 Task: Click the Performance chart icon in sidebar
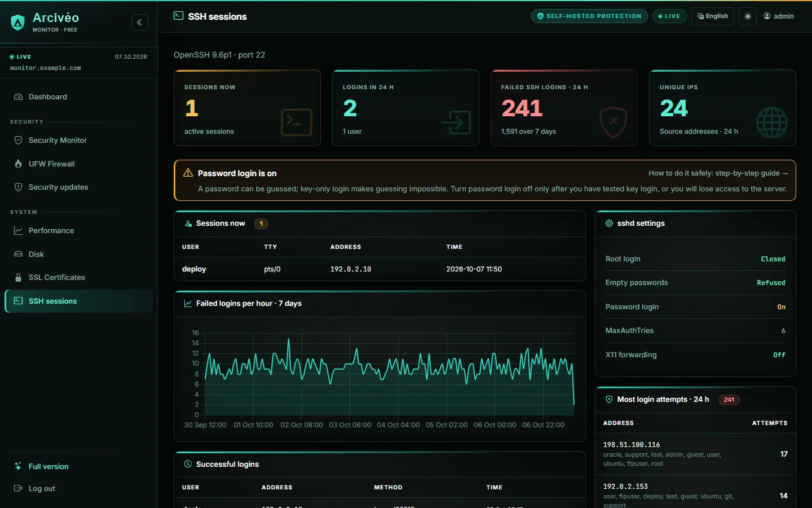(x=18, y=231)
